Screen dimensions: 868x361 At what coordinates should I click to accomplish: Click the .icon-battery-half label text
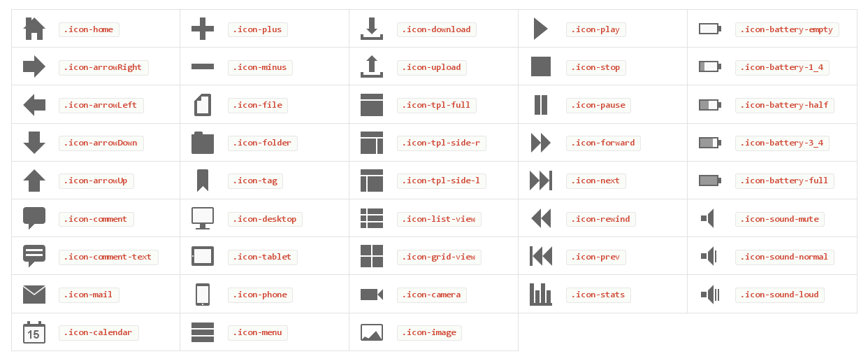[x=784, y=105]
